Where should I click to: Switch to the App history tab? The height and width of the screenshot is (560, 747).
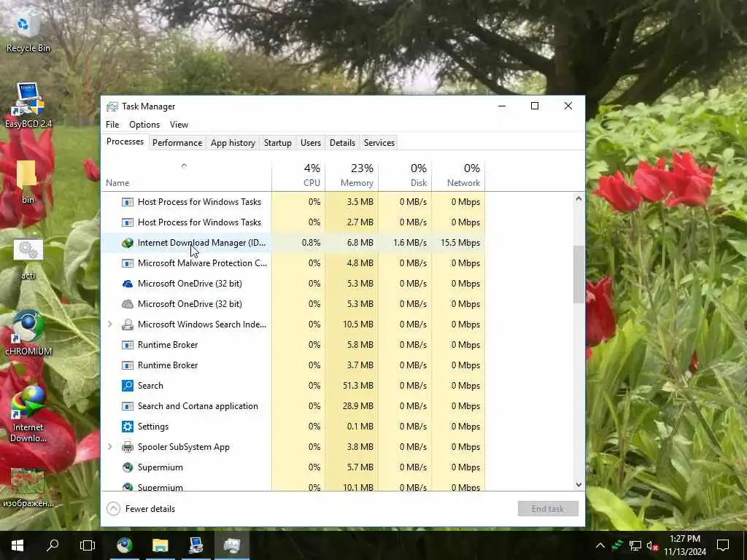coord(233,143)
